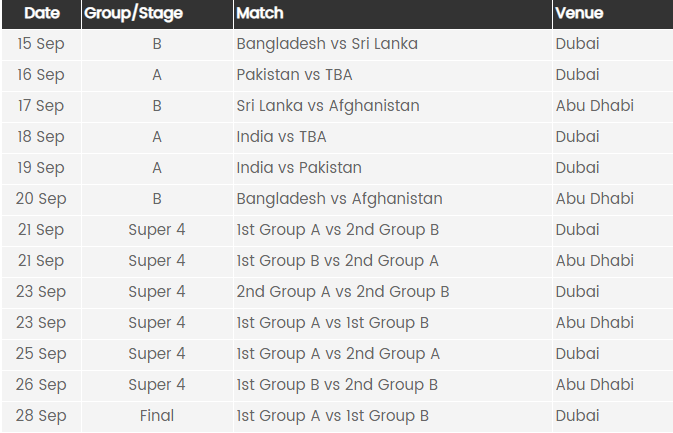Click the Venue column header
Screen dimensions: 673x433
click(613, 13)
